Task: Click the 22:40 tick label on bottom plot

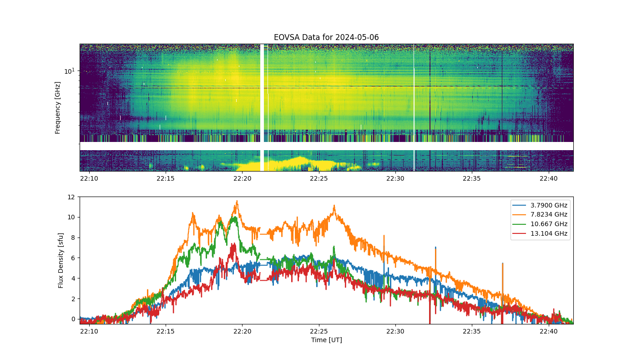Action: (x=548, y=332)
